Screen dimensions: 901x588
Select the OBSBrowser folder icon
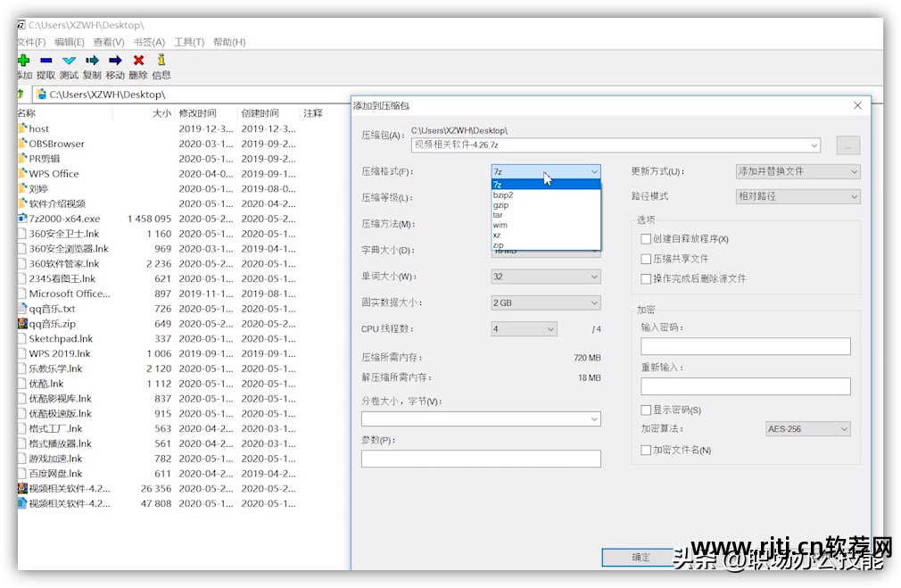coord(22,143)
